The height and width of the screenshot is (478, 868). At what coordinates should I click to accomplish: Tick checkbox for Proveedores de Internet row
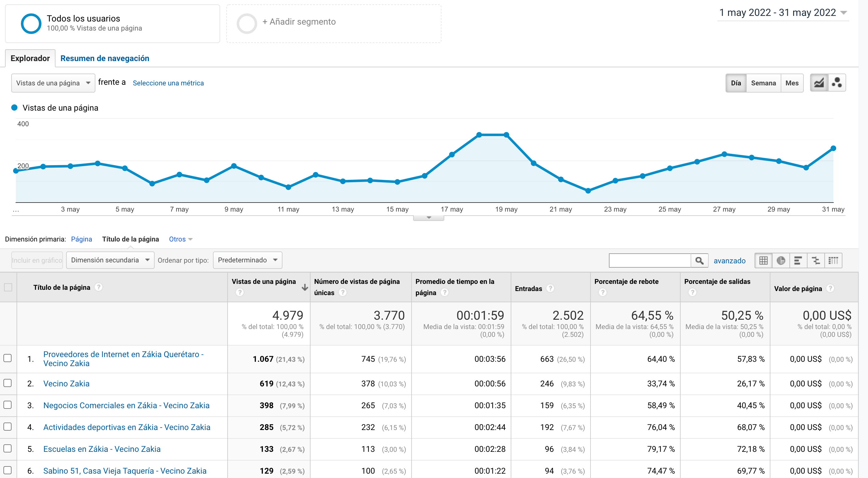pyautogui.click(x=7, y=358)
